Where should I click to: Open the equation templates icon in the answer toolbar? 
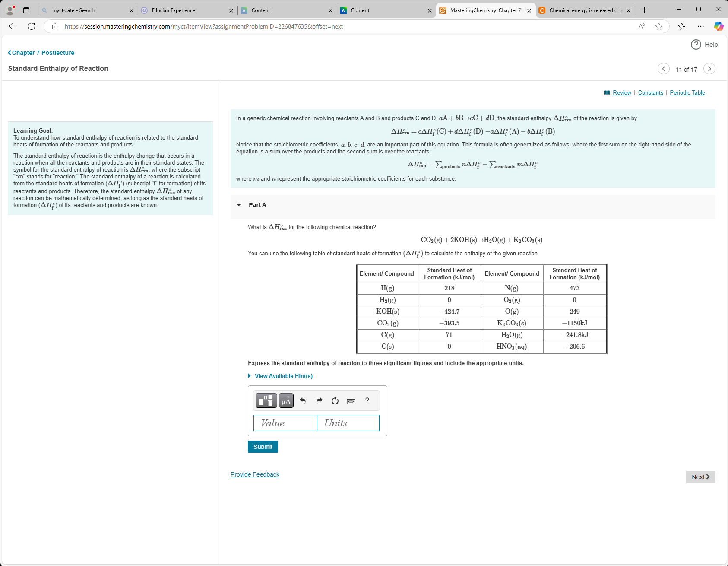pos(266,400)
